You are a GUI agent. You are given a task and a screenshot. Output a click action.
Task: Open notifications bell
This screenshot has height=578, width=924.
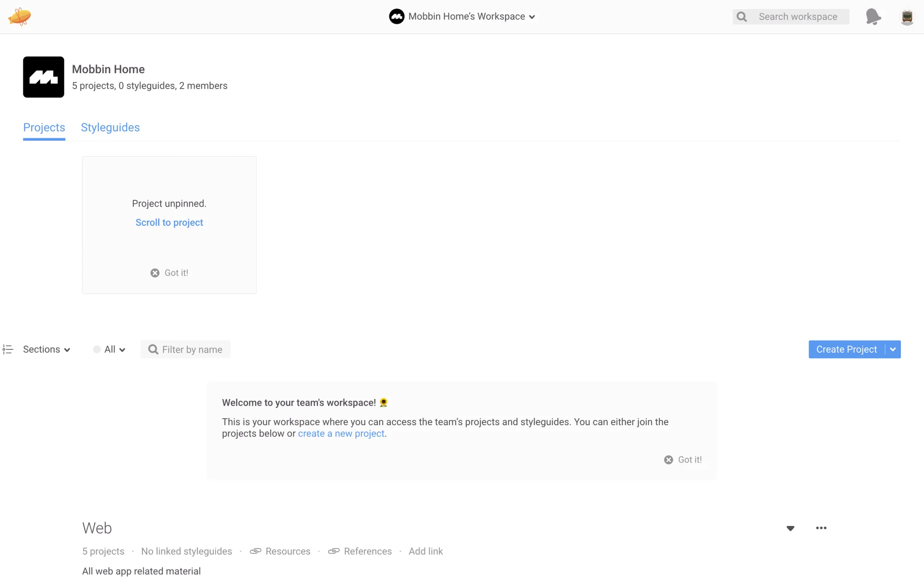pos(873,17)
